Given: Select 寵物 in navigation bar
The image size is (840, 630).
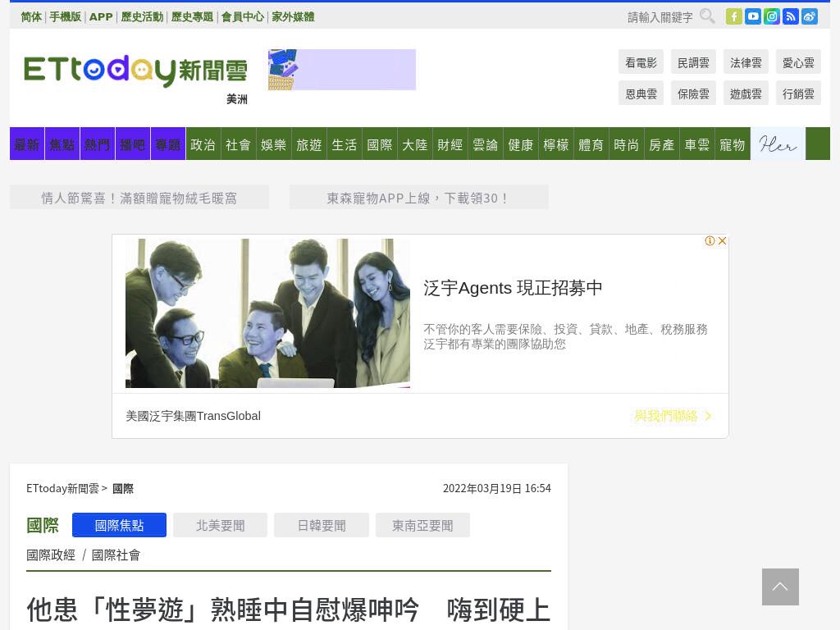Looking at the screenshot, I should coord(733,144).
